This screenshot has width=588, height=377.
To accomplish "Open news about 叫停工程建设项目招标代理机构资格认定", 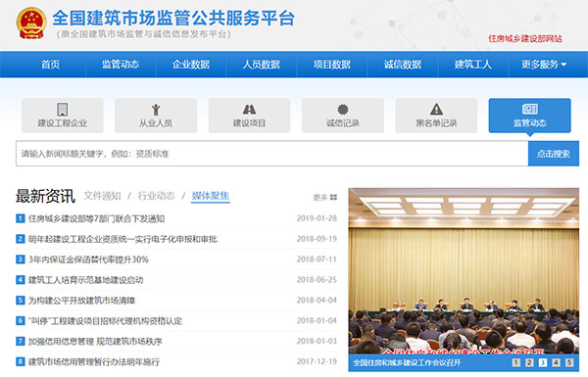I will [105, 321].
